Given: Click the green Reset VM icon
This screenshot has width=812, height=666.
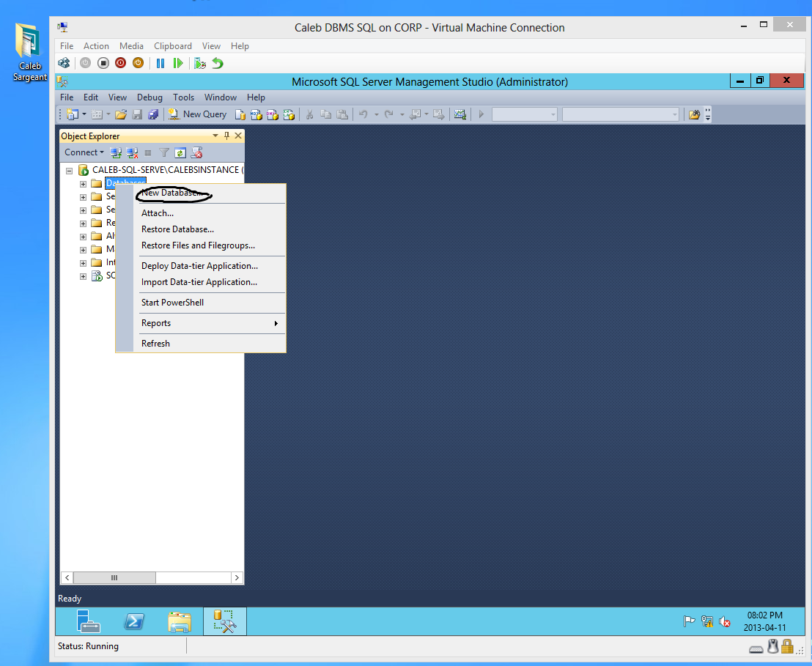Looking at the screenshot, I should pyautogui.click(x=177, y=63).
